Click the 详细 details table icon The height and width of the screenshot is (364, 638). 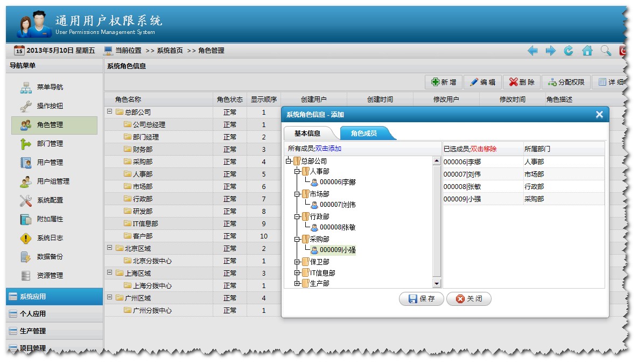(601, 81)
